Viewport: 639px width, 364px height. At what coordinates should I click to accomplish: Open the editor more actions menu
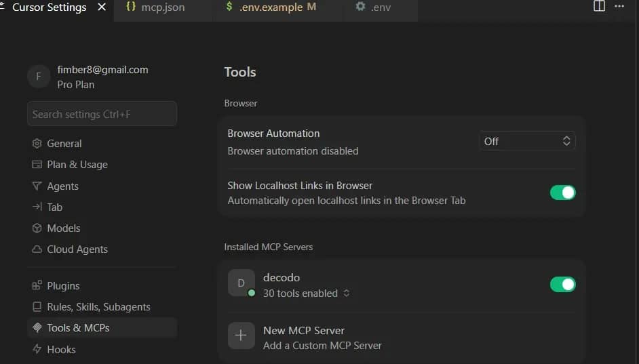(x=619, y=6)
